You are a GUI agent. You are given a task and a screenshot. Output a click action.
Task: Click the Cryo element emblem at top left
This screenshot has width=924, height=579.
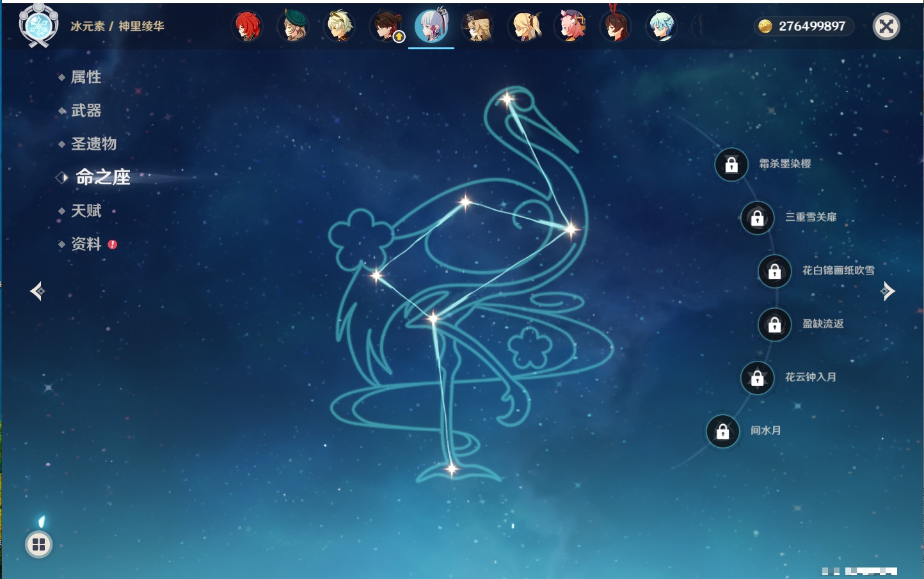(x=38, y=26)
